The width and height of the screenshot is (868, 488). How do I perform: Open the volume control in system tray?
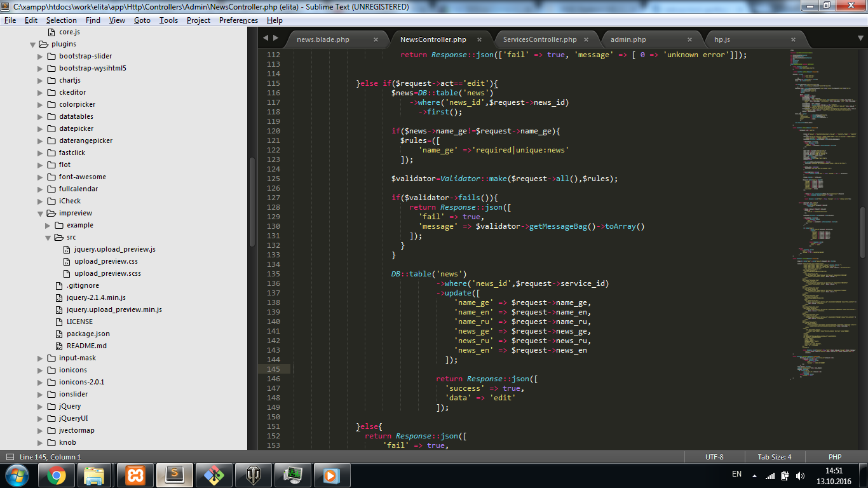(801, 475)
